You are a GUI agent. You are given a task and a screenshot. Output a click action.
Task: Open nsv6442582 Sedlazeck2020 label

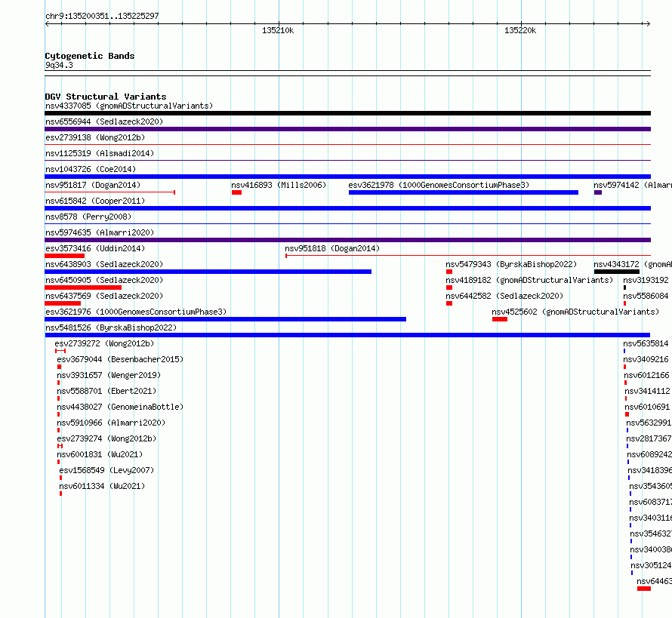coord(504,296)
